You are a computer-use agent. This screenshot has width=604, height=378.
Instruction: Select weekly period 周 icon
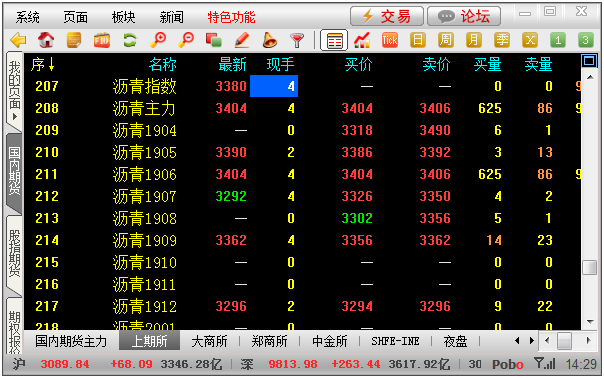446,40
